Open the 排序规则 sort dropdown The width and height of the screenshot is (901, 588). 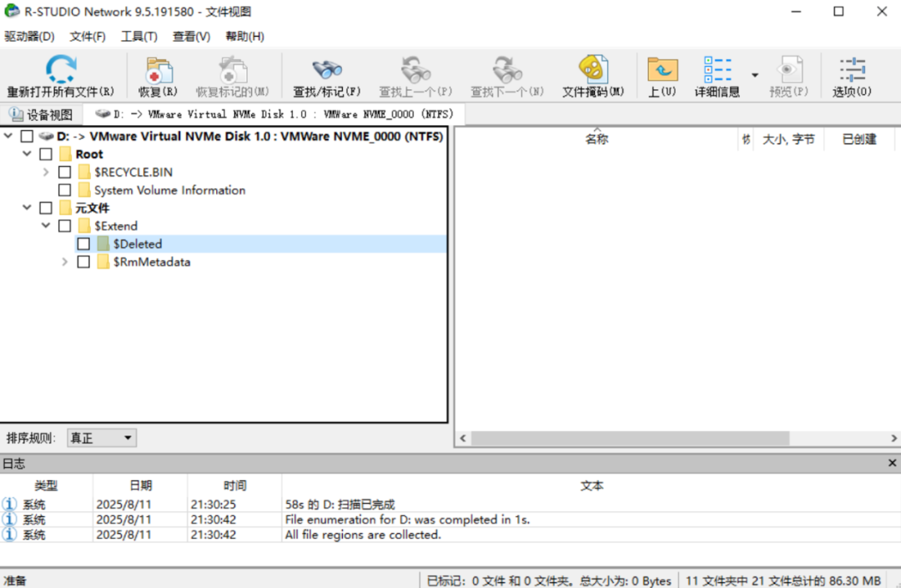point(101,438)
